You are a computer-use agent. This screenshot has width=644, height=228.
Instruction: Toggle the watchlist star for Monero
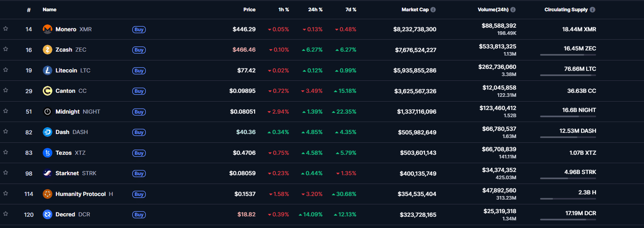[x=6, y=29]
